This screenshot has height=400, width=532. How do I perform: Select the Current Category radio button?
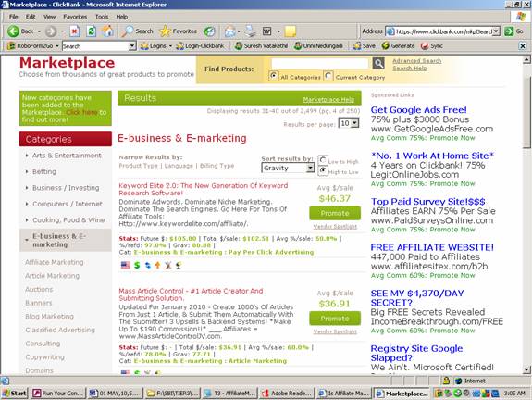point(328,76)
